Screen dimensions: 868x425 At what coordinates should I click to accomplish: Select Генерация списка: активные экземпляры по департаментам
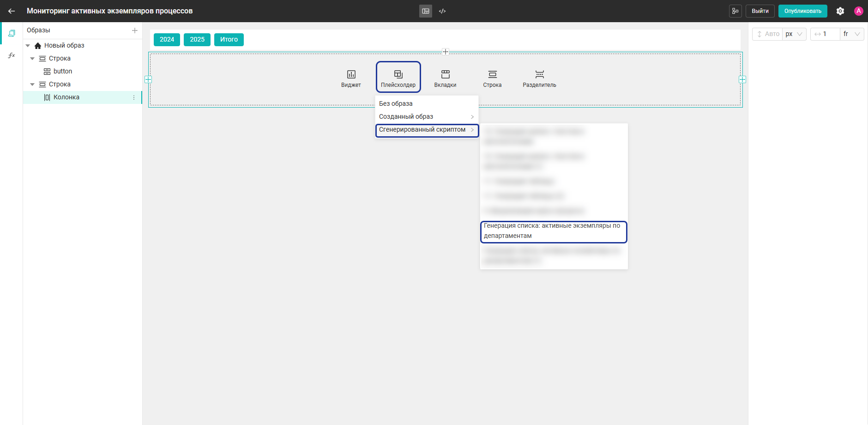554,231
